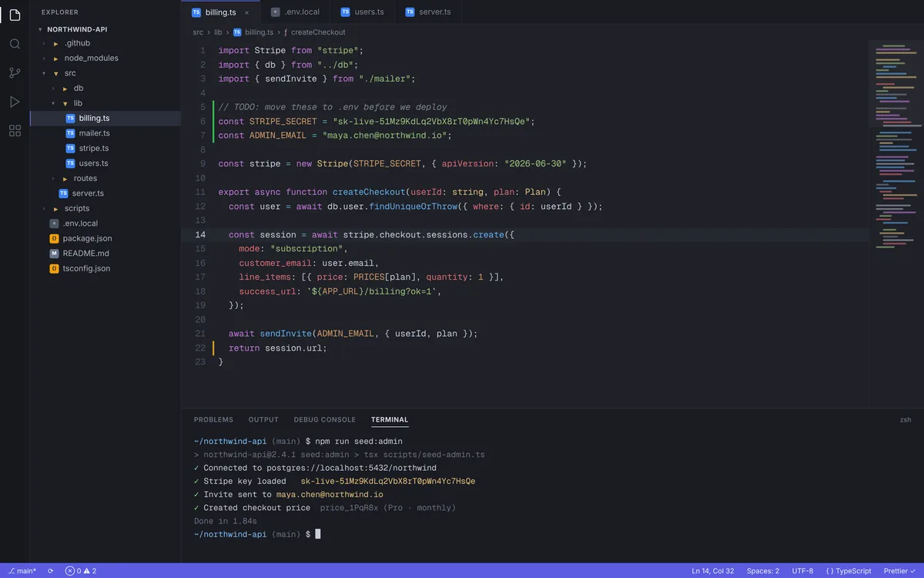Click the JSON icon beside package.json
The width and height of the screenshot is (924, 578).
54,238
